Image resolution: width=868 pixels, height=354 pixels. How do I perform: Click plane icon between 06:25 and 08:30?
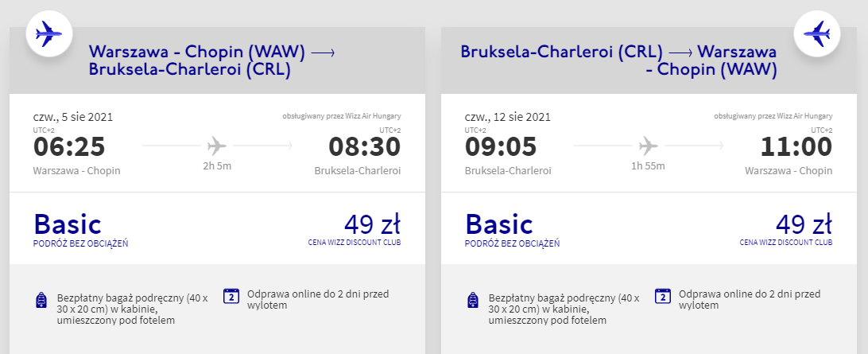[216, 146]
